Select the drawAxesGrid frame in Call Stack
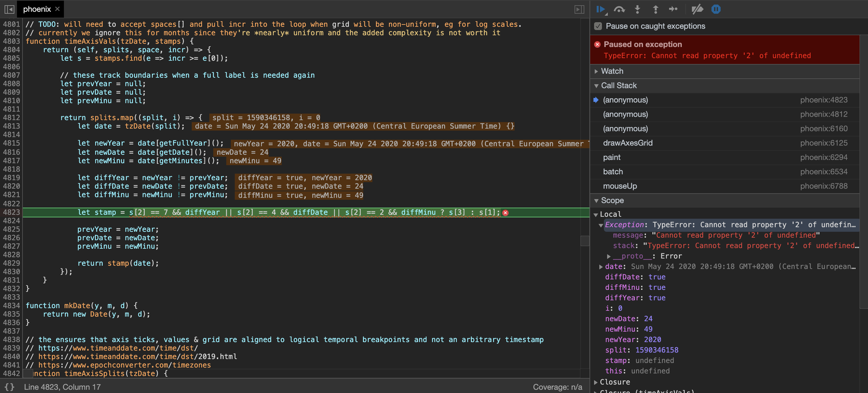This screenshot has height=393, width=868. (x=627, y=143)
